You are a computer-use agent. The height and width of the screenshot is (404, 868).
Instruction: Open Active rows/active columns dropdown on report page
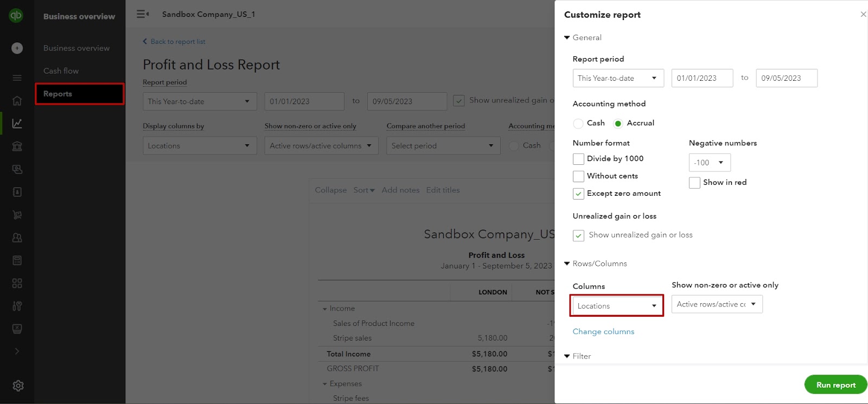pos(321,146)
